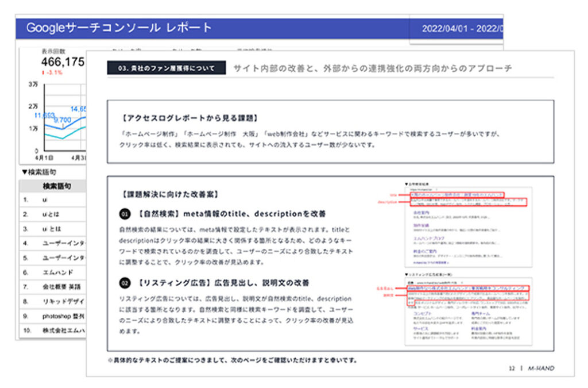The image size is (588, 388).
Task: Click the 【課題解決に向けた改善案】 heading
Action: [170, 194]
